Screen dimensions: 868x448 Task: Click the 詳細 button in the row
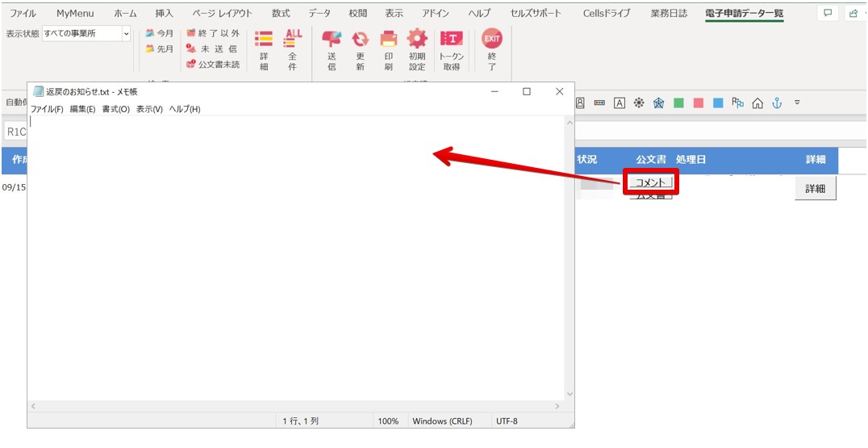816,188
